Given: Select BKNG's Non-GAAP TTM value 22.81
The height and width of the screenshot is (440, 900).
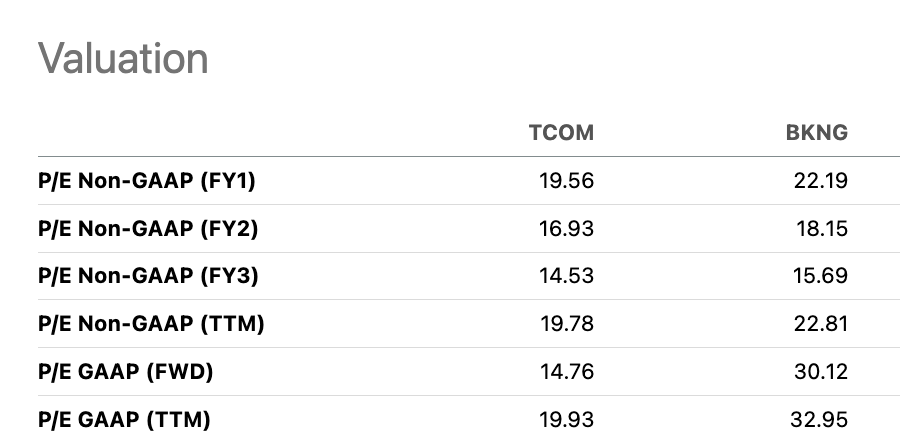Looking at the screenshot, I should click(820, 324).
